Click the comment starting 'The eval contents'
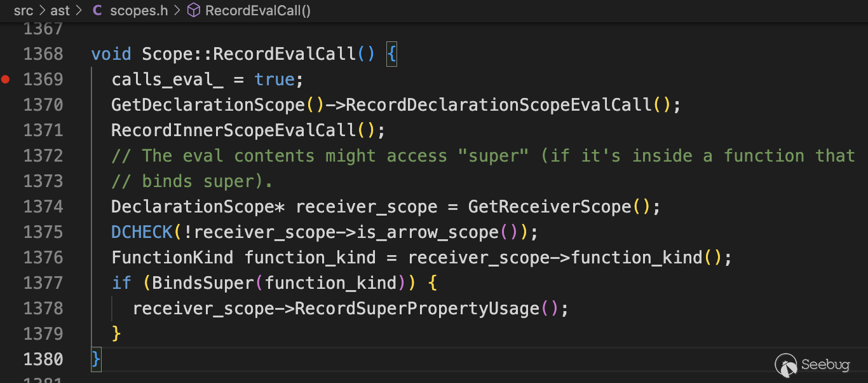The image size is (868, 383). pyautogui.click(x=483, y=156)
